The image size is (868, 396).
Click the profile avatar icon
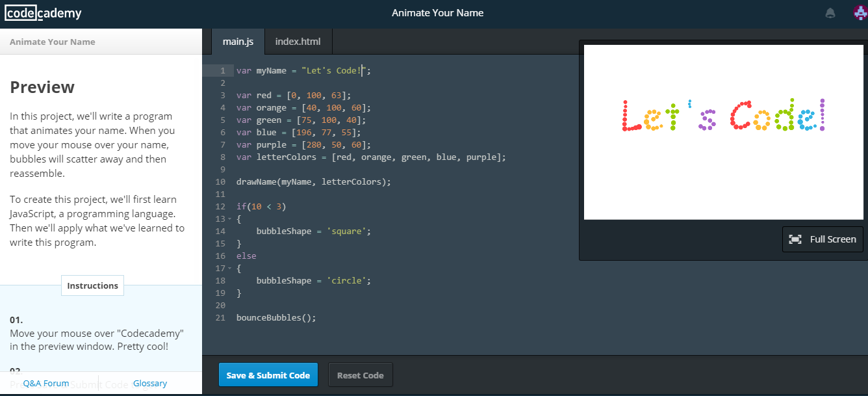pos(859,12)
